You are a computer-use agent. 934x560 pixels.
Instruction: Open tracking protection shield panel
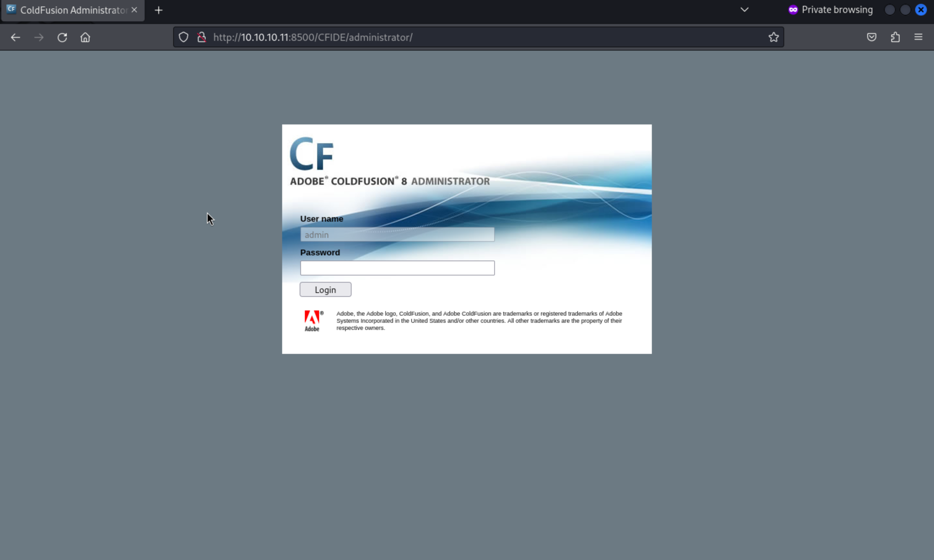pos(184,37)
